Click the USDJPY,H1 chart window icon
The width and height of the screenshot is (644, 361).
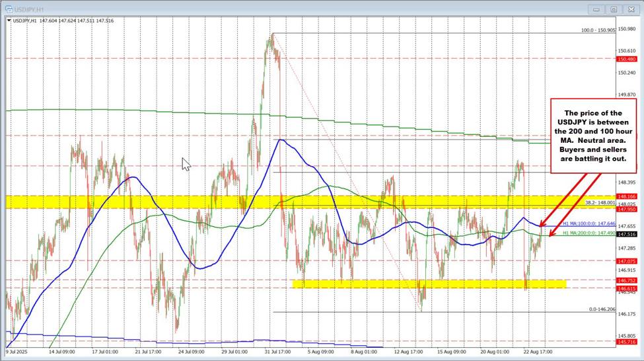point(8,9)
